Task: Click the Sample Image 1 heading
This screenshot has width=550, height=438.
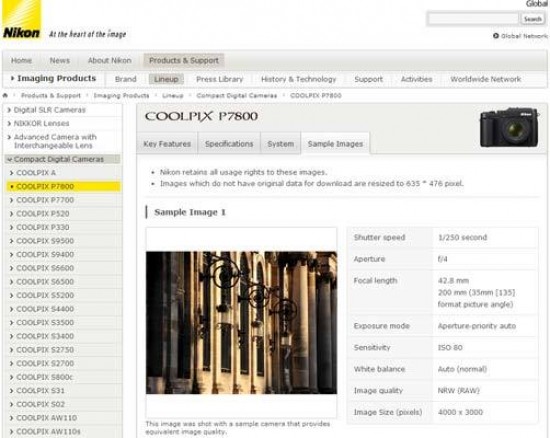Action: point(190,212)
